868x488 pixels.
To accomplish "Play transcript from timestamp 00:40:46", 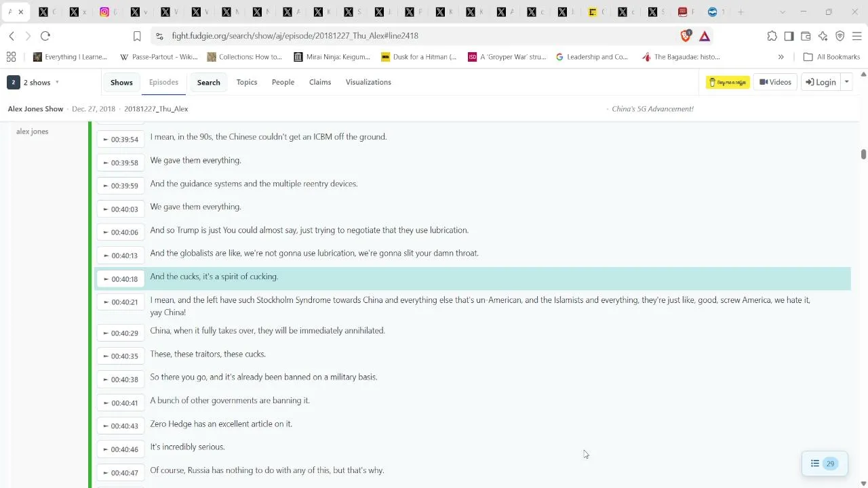I will tap(121, 449).
